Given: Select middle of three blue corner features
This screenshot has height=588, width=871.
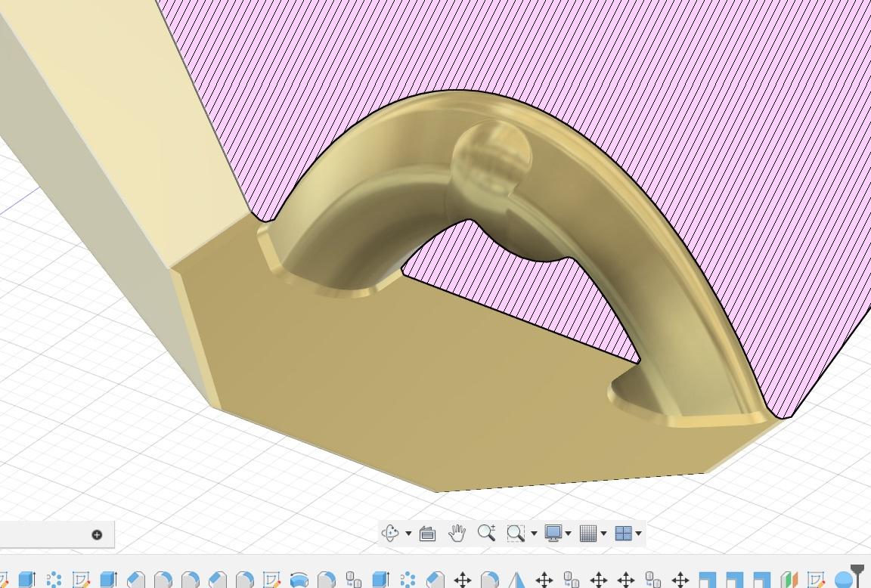Looking at the screenshot, I should [734, 580].
